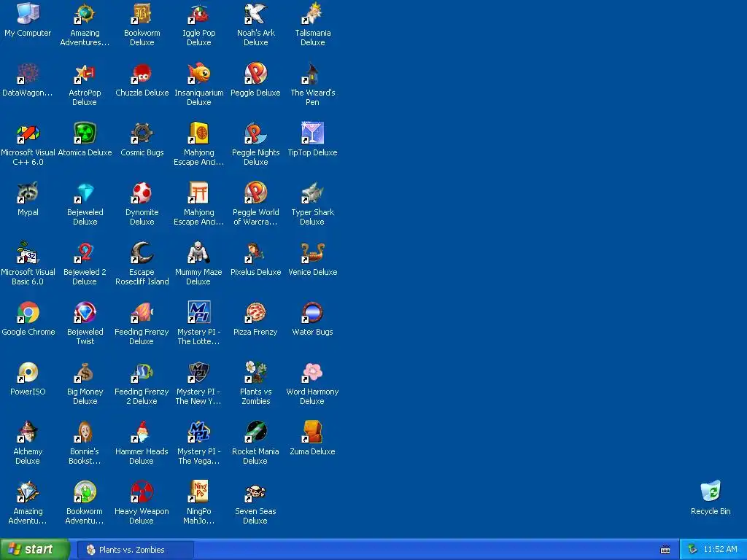The image size is (747, 560).
Task: Select Mystery PI - The New York icon
Action: click(x=198, y=372)
